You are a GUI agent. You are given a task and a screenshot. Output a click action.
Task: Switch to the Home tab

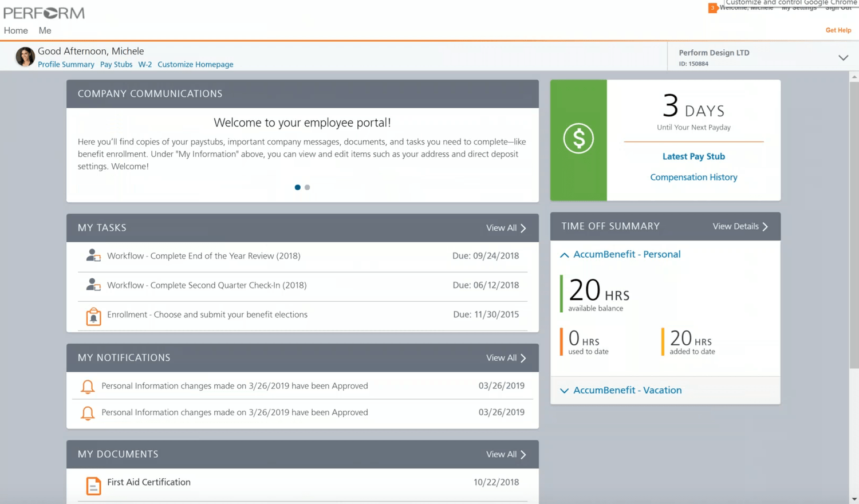point(15,30)
